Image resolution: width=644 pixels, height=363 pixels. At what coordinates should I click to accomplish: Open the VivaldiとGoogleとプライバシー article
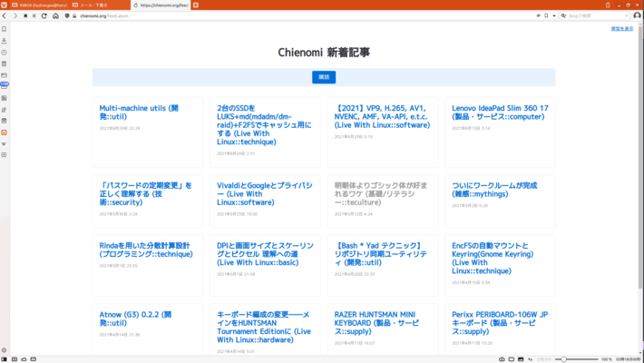[x=265, y=193]
